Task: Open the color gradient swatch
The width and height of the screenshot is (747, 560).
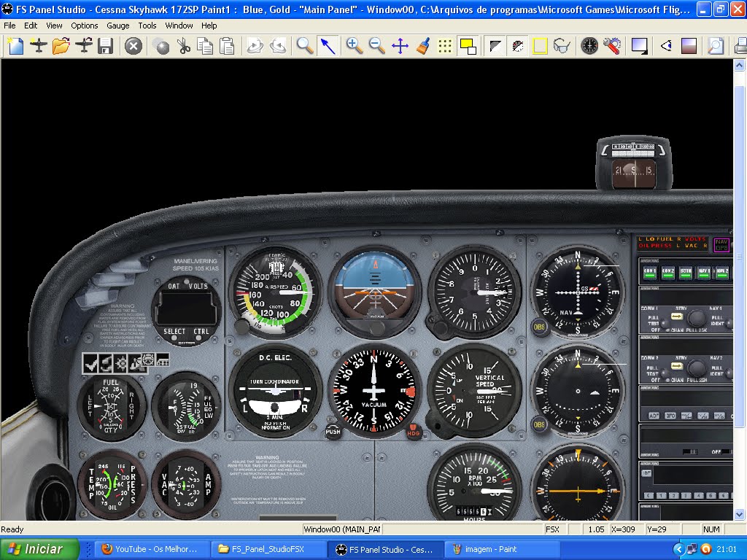Action: [689, 45]
